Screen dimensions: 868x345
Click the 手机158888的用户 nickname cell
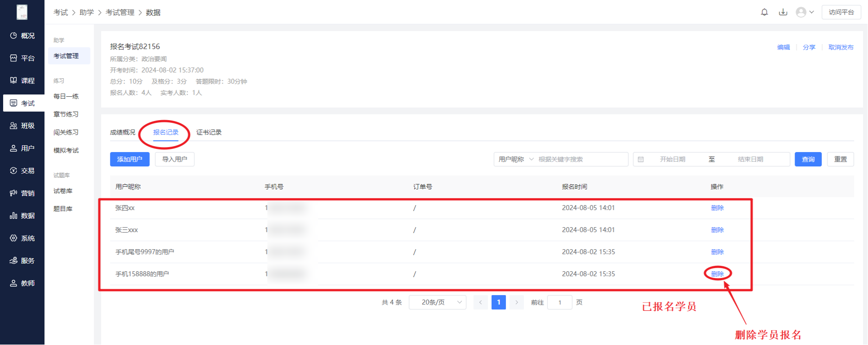(x=142, y=274)
